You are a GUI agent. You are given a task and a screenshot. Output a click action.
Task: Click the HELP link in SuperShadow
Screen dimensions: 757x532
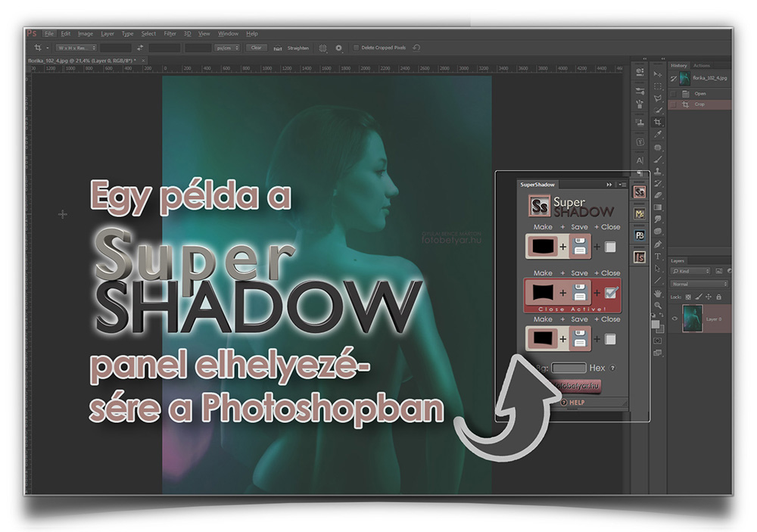pos(572,402)
